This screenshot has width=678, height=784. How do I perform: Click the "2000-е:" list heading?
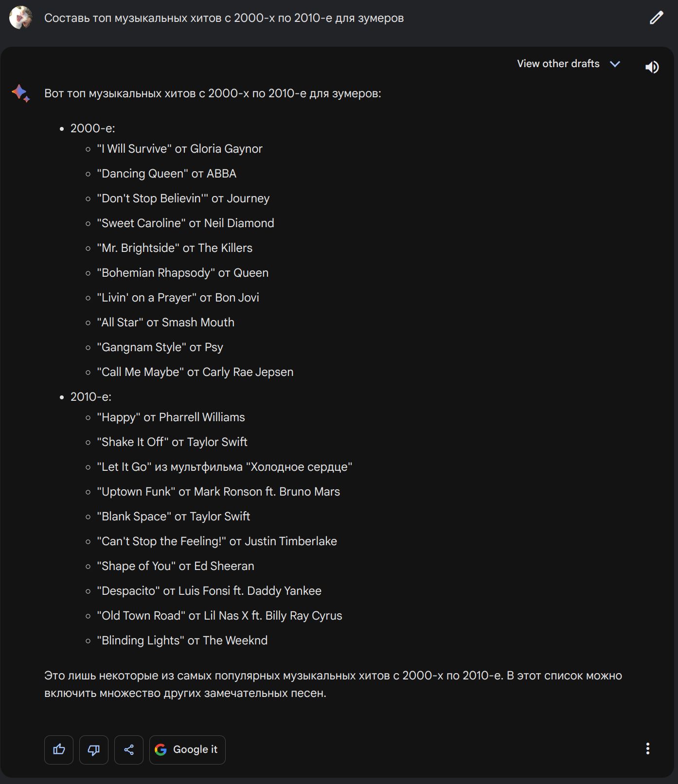92,128
